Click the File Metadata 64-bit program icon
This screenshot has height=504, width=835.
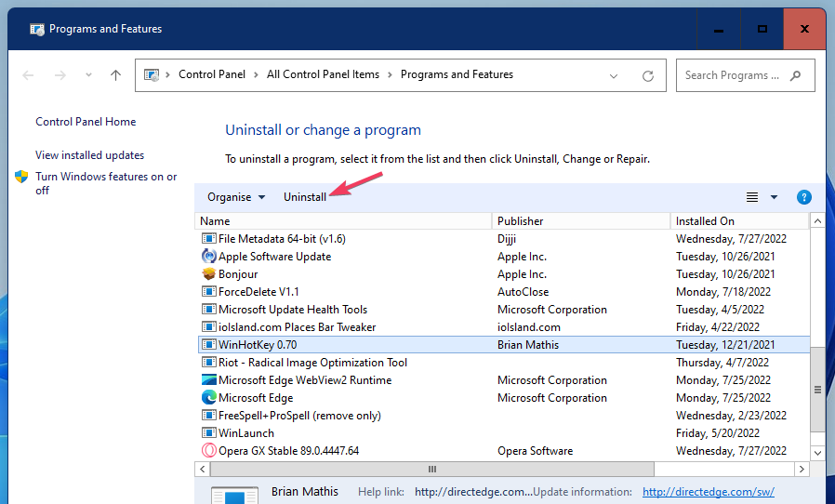(208, 239)
